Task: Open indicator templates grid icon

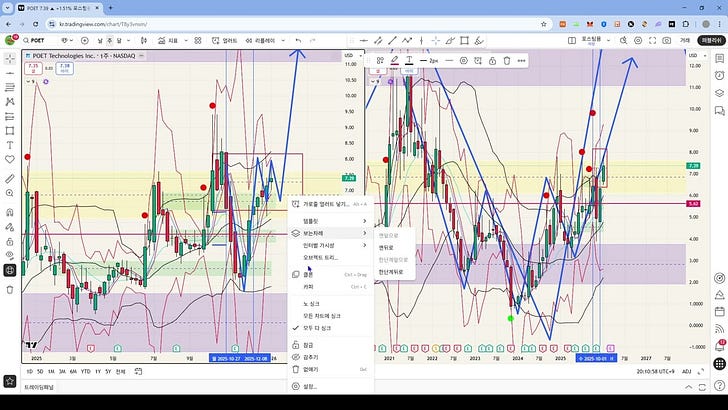Action: coord(198,41)
